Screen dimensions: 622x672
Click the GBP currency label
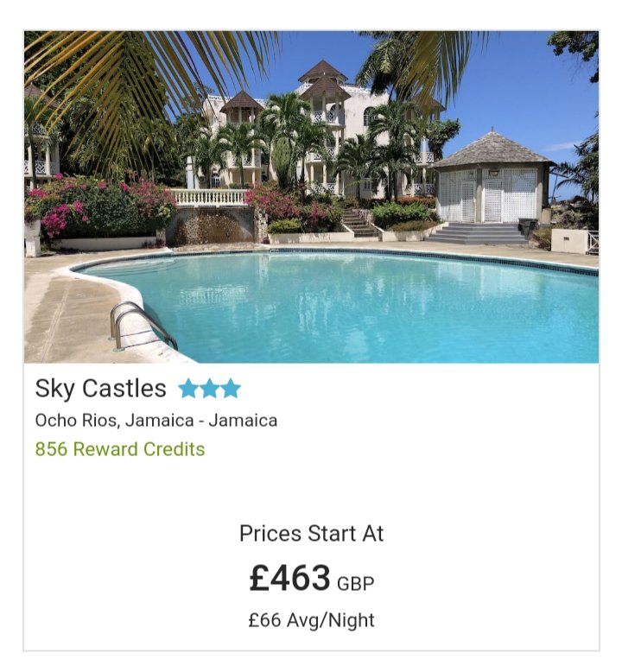point(355,584)
